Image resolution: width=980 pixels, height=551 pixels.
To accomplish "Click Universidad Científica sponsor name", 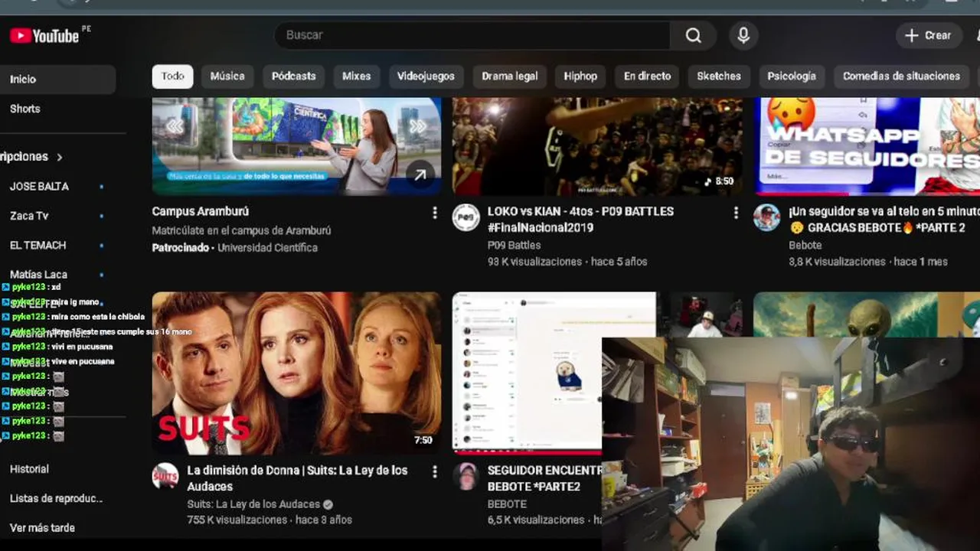I will coord(267,247).
